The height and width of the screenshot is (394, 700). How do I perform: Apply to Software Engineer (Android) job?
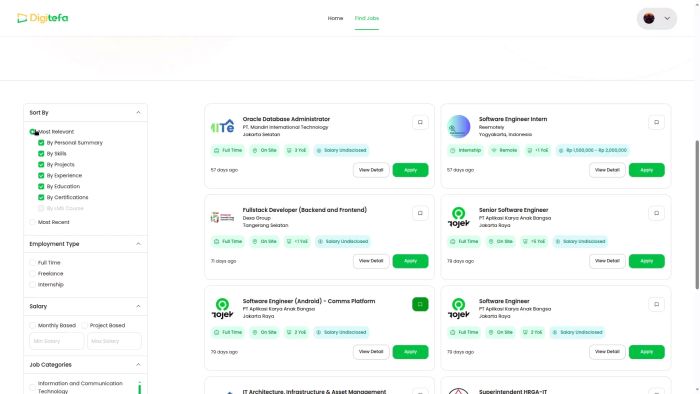pyautogui.click(x=410, y=352)
